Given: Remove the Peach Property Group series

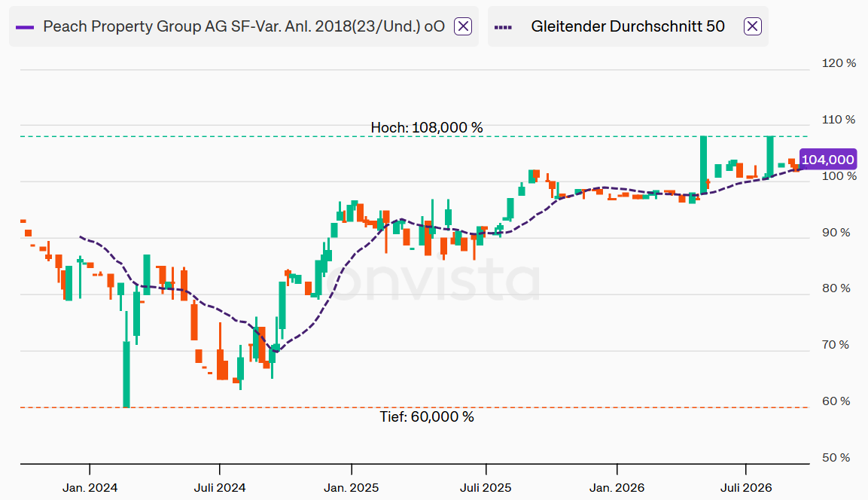Looking at the screenshot, I should click(x=463, y=26).
